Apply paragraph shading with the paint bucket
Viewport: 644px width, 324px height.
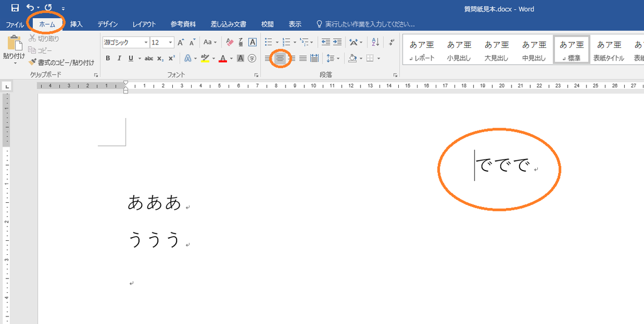point(352,58)
